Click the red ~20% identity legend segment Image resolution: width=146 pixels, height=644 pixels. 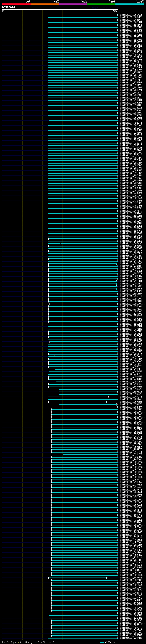16,4
